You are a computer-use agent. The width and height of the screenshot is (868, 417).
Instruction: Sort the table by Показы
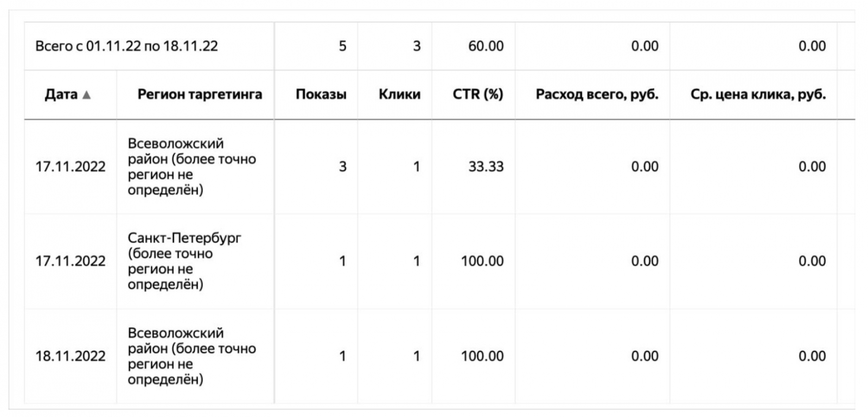(x=321, y=94)
